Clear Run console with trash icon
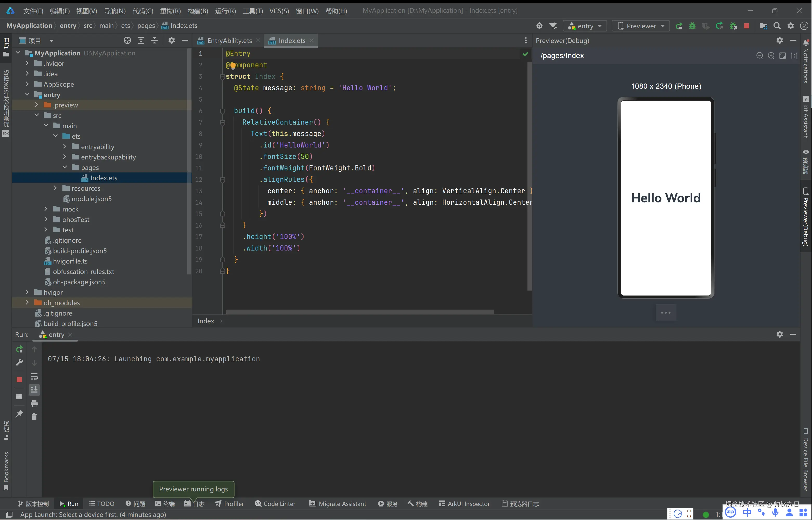812x520 pixels. (x=34, y=417)
